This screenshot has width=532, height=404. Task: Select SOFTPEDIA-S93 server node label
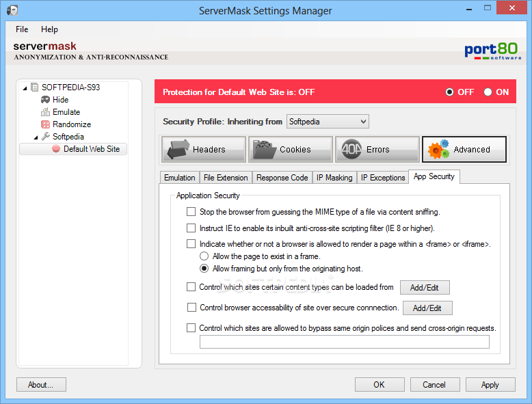[x=70, y=87]
